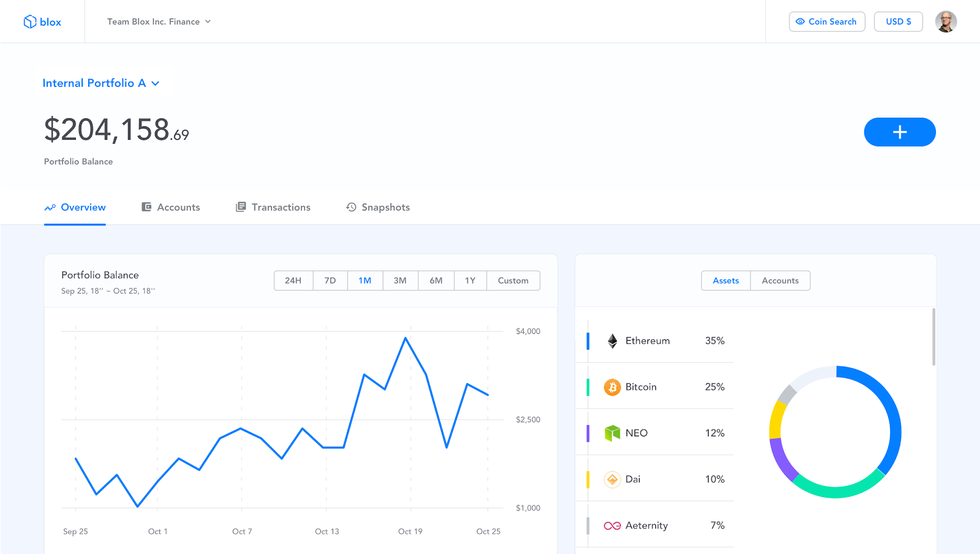980x554 pixels.
Task: Choose the Custom date range button
Action: click(513, 281)
